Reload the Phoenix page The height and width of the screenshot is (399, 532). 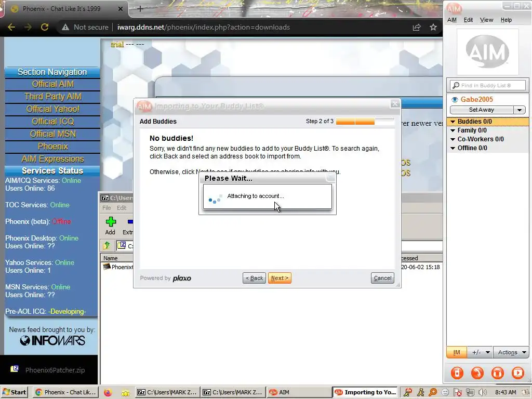(45, 27)
